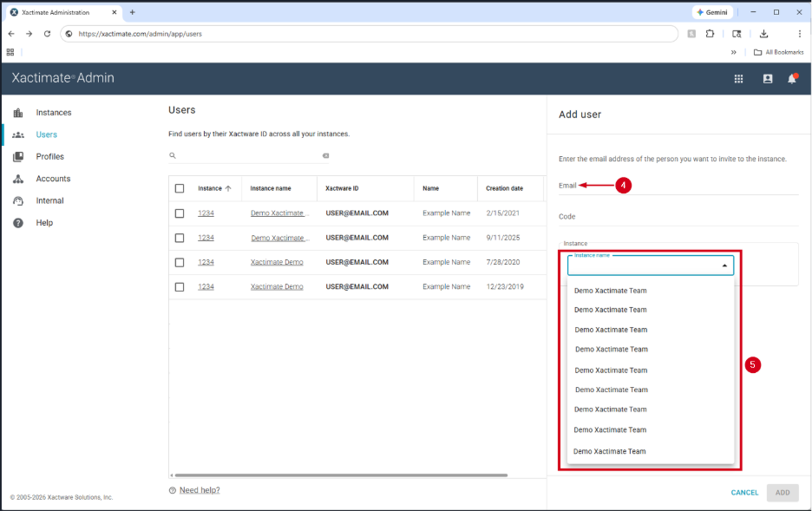Screen dimensions: 812x511
Task: Open the Need help? link
Action: pos(199,490)
